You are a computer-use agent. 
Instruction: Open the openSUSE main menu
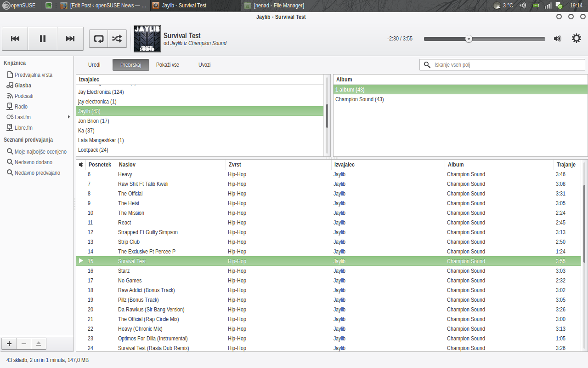coord(18,6)
